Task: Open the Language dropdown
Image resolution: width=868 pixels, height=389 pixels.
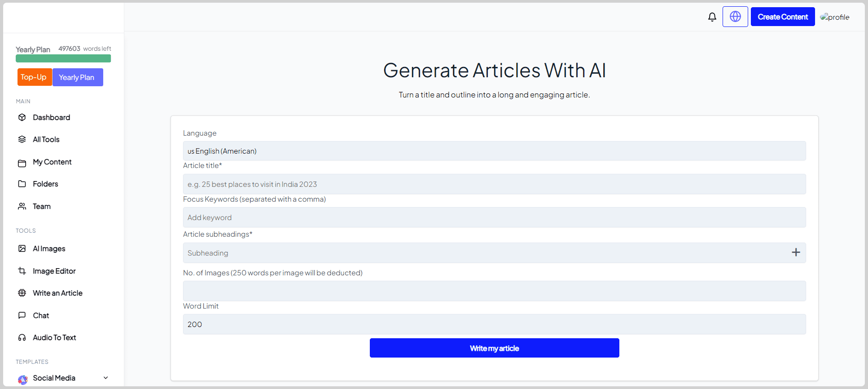Action: (494, 151)
